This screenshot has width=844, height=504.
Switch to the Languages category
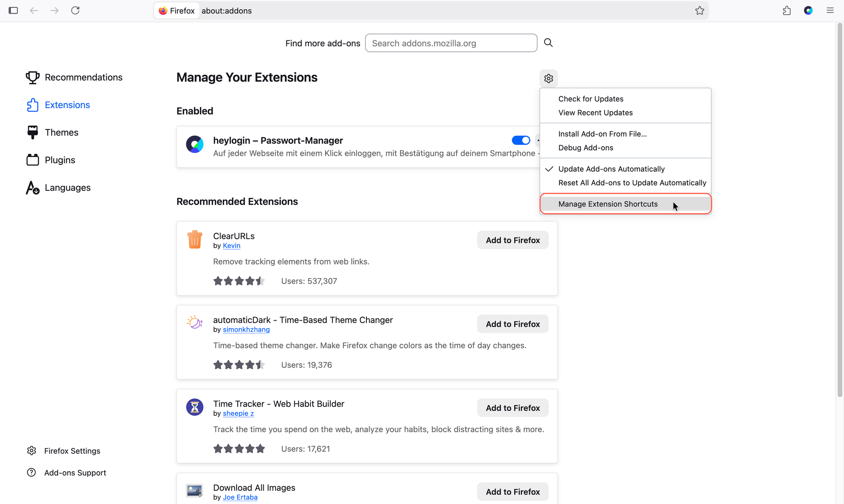click(x=59, y=188)
